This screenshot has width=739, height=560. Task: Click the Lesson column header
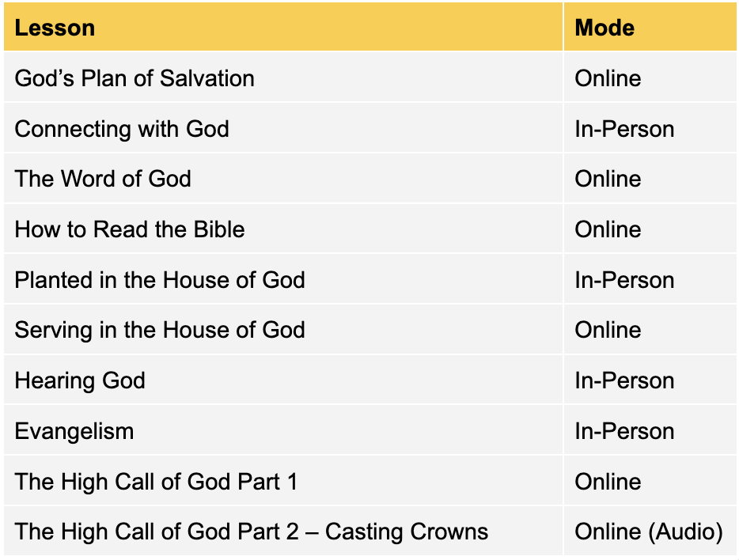pyautogui.click(x=55, y=28)
